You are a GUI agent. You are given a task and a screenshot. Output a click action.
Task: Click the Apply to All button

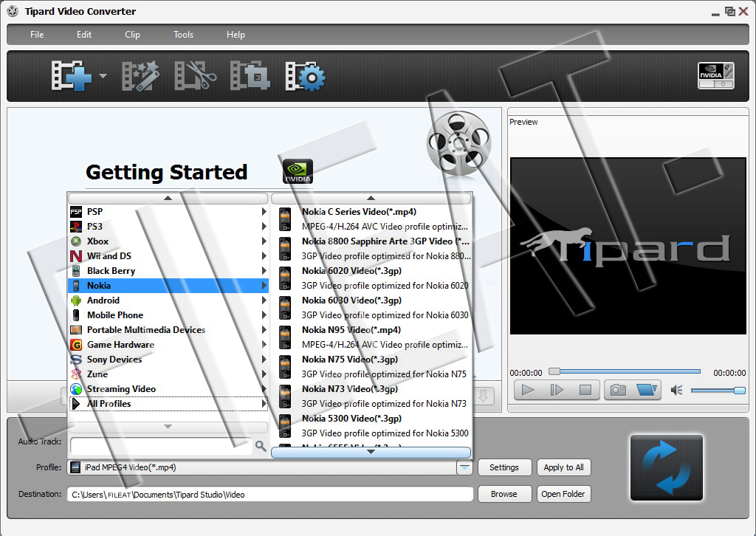(563, 467)
